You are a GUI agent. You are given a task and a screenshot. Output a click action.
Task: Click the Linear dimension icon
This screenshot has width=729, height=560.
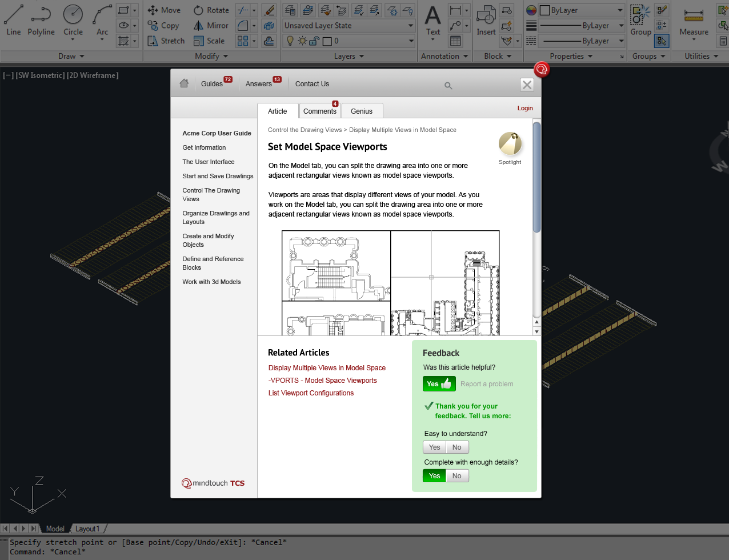coord(455,10)
